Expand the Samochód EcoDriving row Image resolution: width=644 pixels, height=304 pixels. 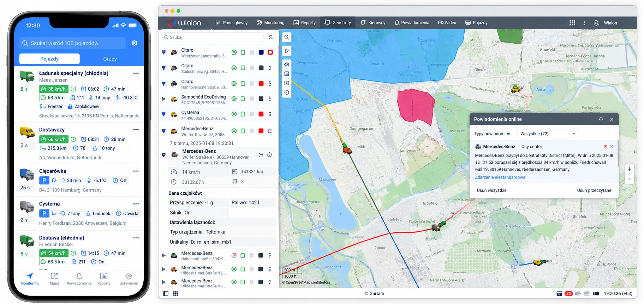tap(164, 99)
